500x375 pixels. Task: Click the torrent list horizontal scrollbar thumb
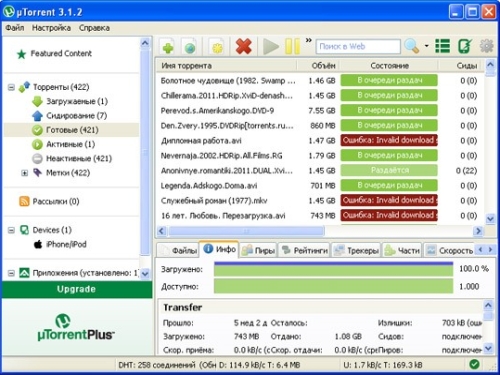[246, 231]
